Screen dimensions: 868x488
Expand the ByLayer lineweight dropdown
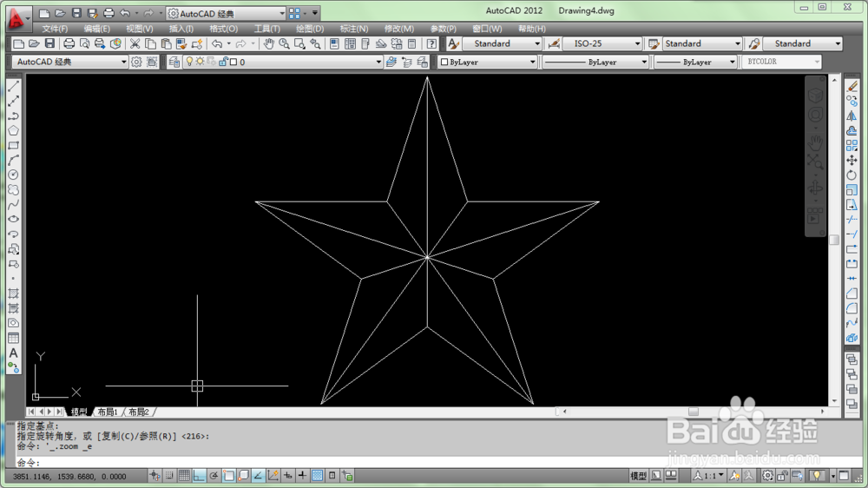pos(695,62)
